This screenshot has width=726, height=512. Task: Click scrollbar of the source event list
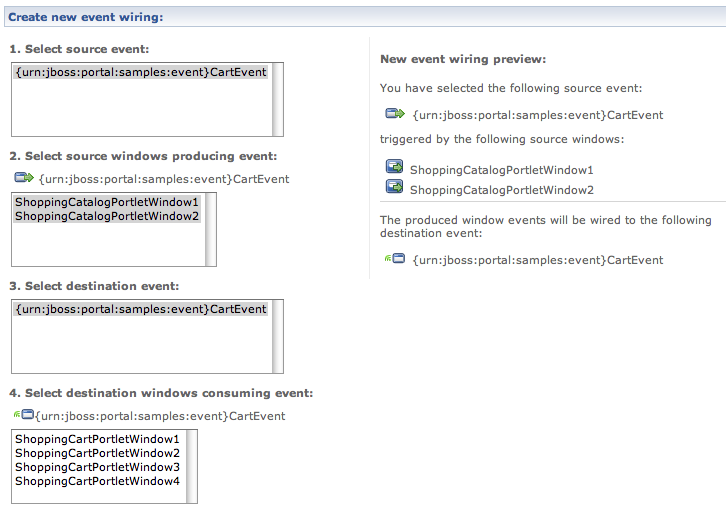pos(278,99)
